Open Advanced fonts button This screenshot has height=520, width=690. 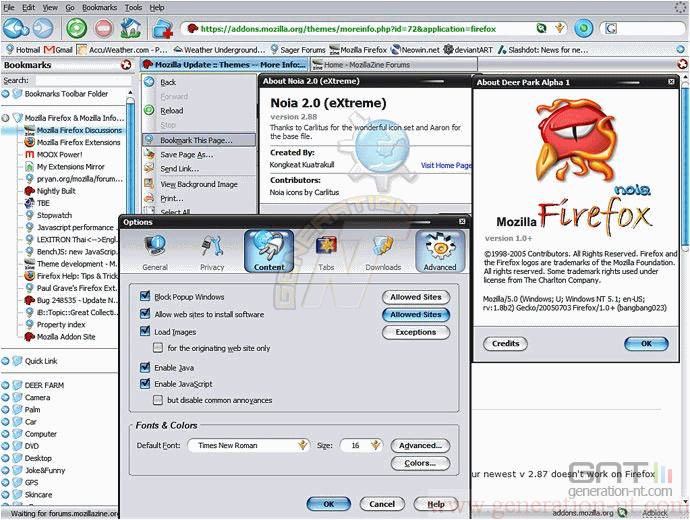pyautogui.click(x=420, y=445)
